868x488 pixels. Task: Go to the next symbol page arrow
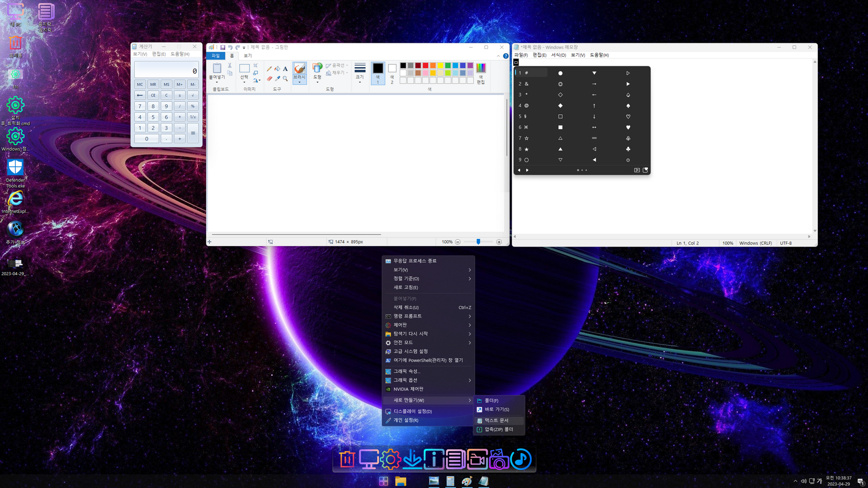[x=527, y=170]
